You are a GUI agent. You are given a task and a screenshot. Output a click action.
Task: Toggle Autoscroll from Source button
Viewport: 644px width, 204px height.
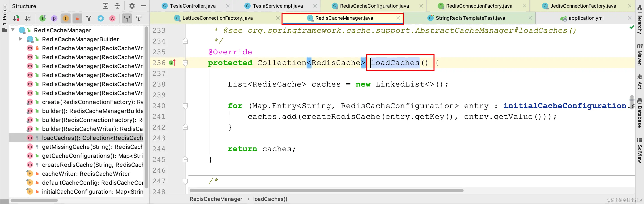[139, 18]
